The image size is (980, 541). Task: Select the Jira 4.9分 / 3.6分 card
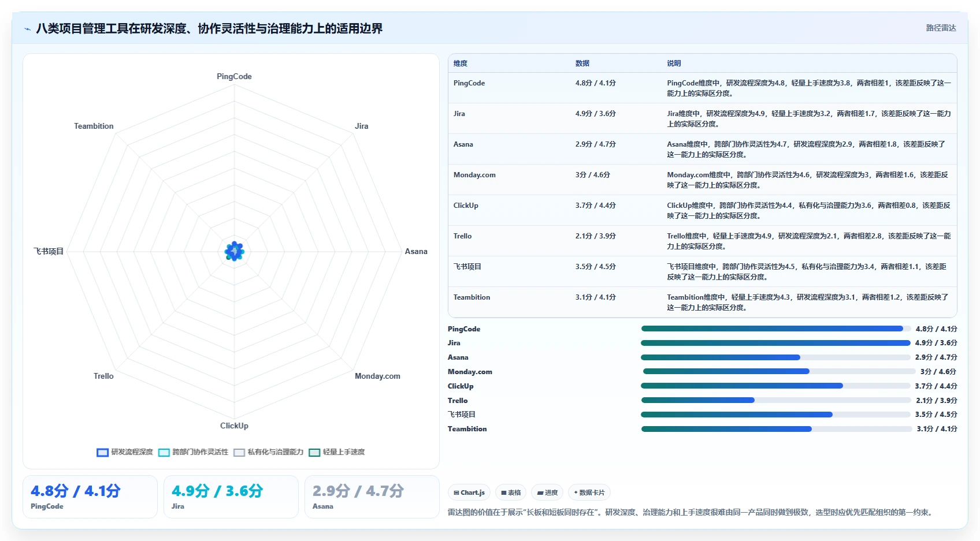tap(231, 497)
